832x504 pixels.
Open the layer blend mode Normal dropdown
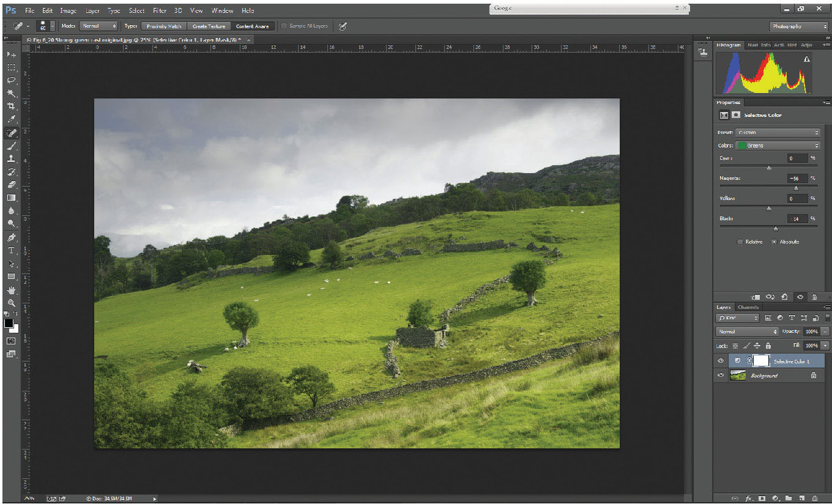[747, 332]
